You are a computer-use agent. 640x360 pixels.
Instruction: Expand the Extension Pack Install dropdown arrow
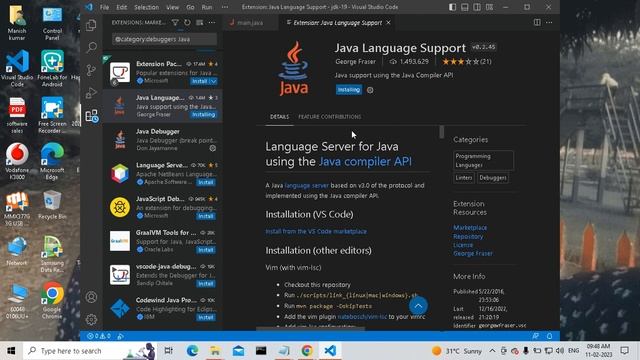pyautogui.click(x=213, y=81)
